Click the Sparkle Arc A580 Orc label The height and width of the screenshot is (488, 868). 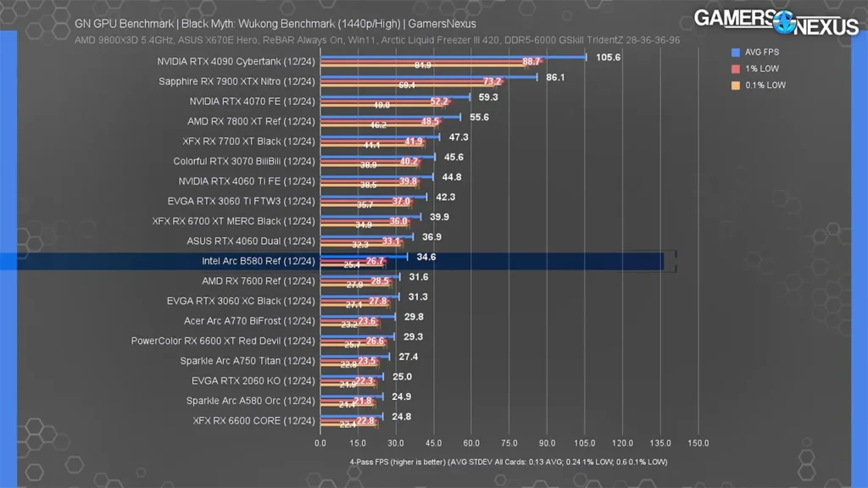point(251,401)
